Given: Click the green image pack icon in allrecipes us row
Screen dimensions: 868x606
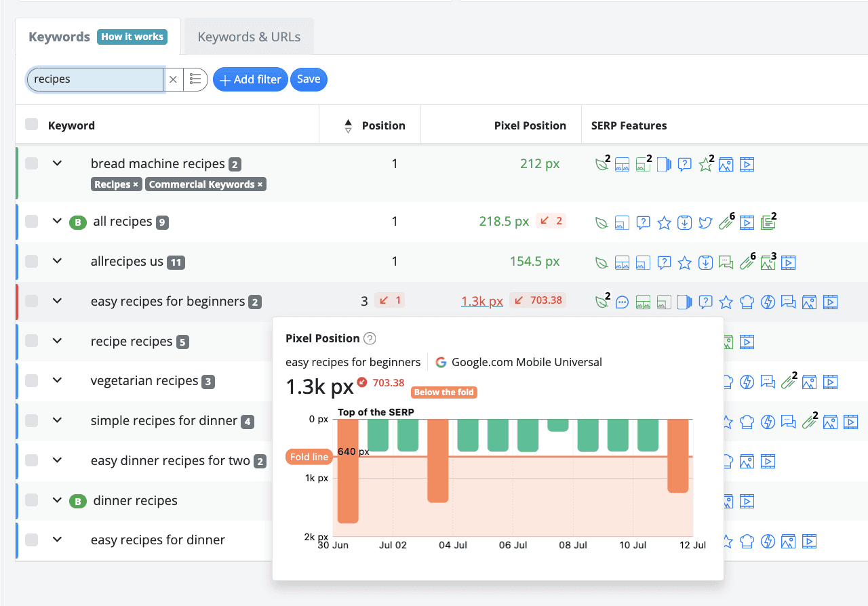Looking at the screenshot, I should pos(768,262).
